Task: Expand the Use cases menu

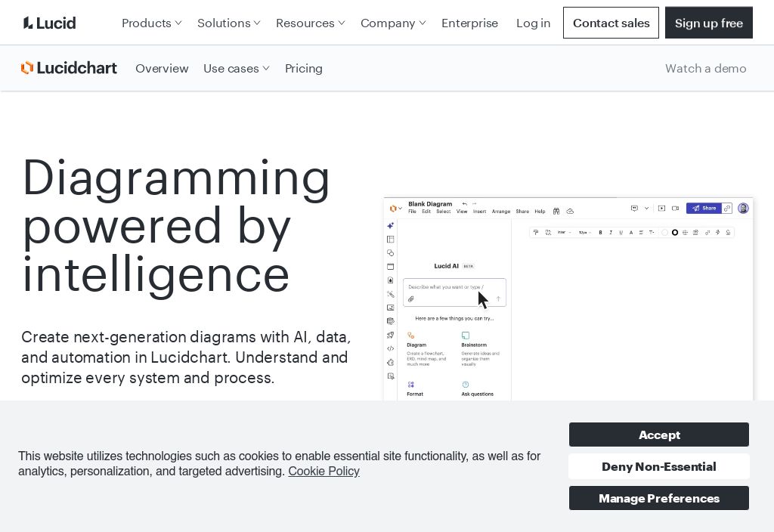Action: pos(236,68)
